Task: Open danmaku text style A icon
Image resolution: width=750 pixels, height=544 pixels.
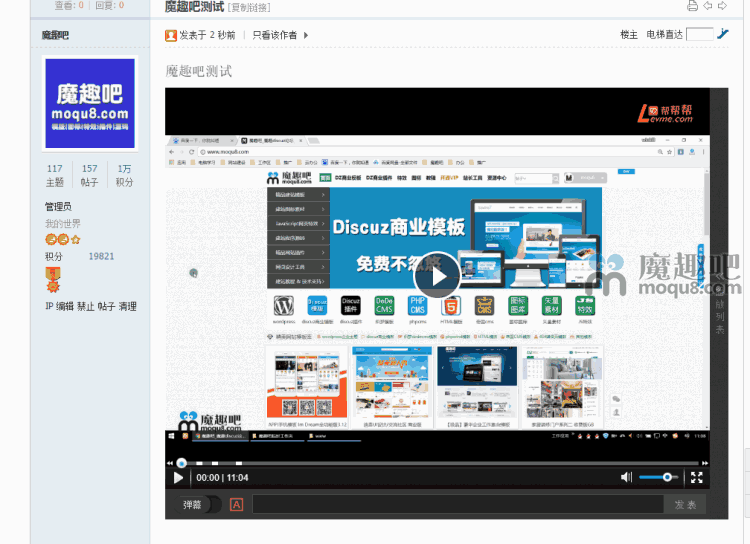Action: point(236,505)
